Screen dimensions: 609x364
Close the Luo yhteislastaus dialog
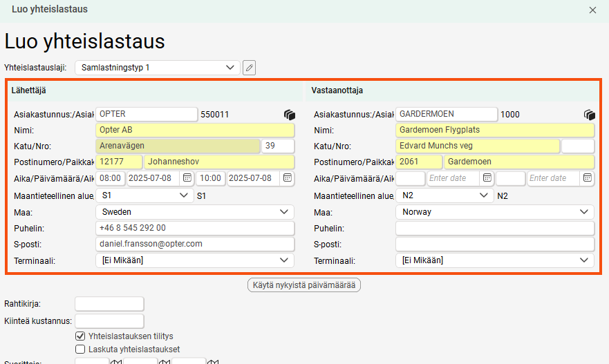click(x=592, y=10)
